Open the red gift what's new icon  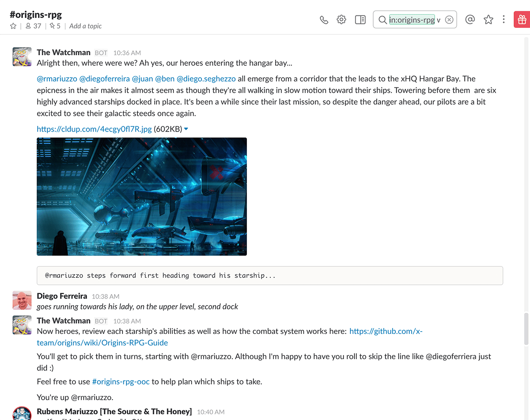[522, 19]
